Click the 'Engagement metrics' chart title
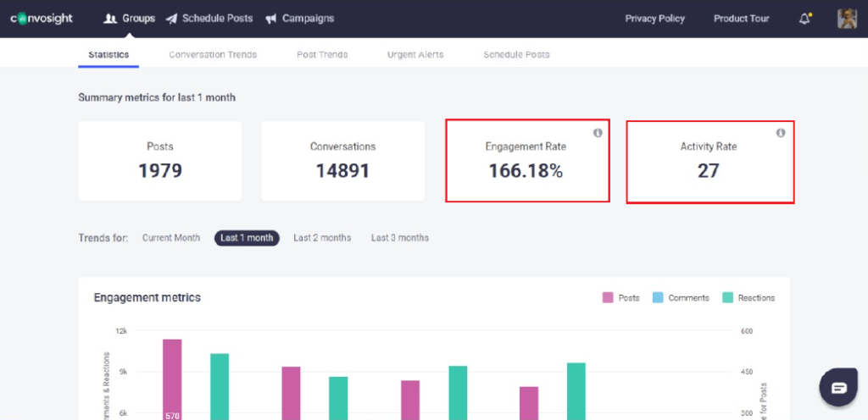Viewport: 868px width, 420px height. click(x=147, y=298)
